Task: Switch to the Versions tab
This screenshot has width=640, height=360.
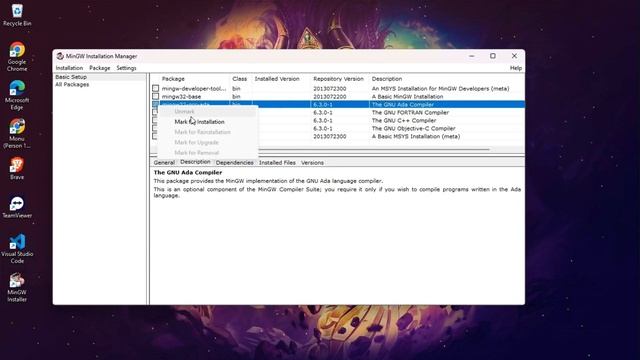Action: click(312, 162)
